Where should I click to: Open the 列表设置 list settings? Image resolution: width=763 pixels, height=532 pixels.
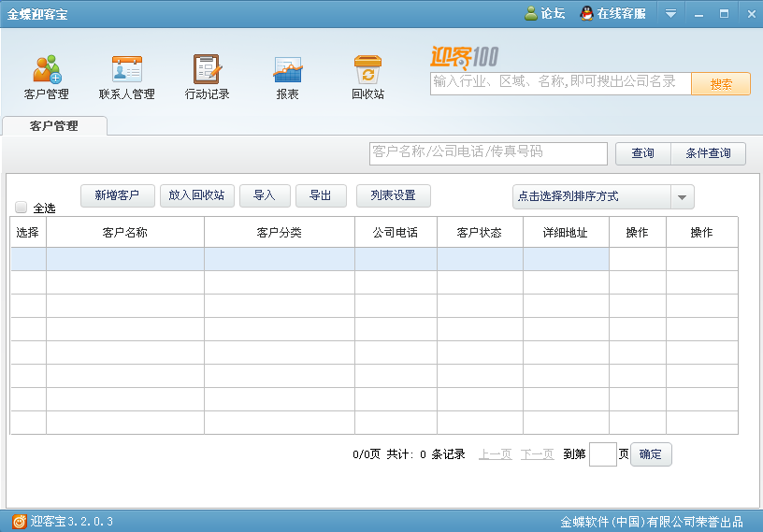point(393,195)
